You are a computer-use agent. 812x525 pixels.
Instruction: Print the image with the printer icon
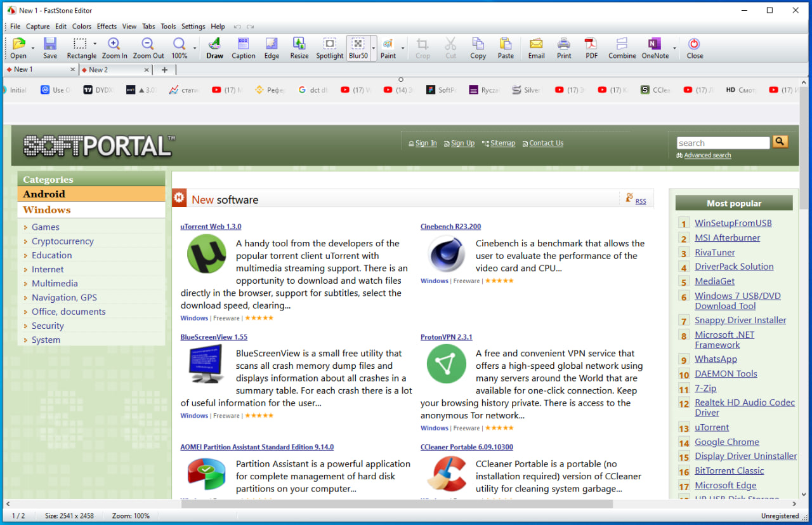(564, 44)
